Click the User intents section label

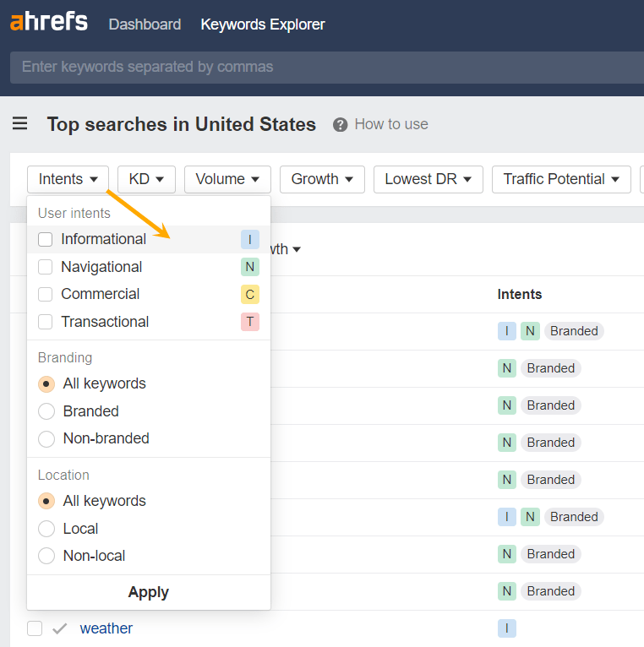pos(74,214)
